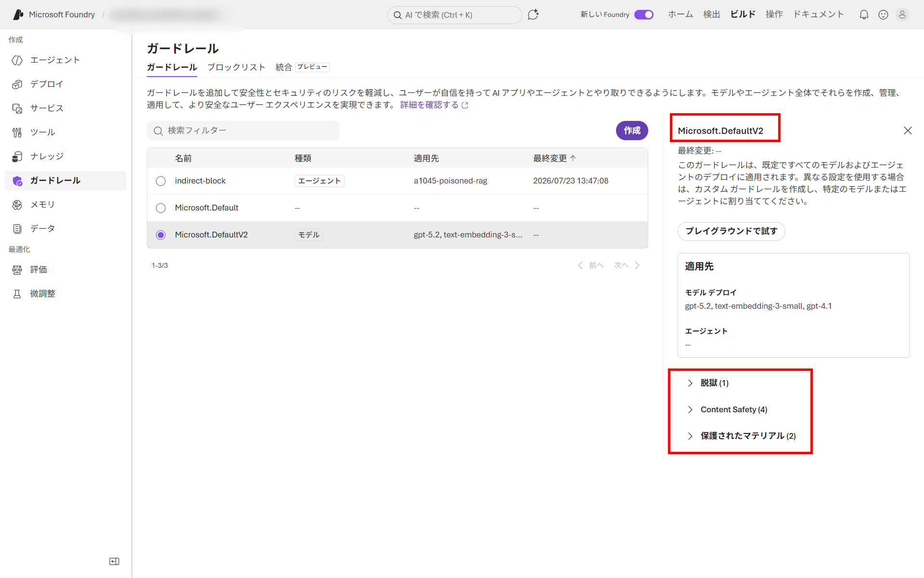Close the Microsoft.DefaultV2 details panel
This screenshot has width=924, height=578.
click(x=908, y=131)
